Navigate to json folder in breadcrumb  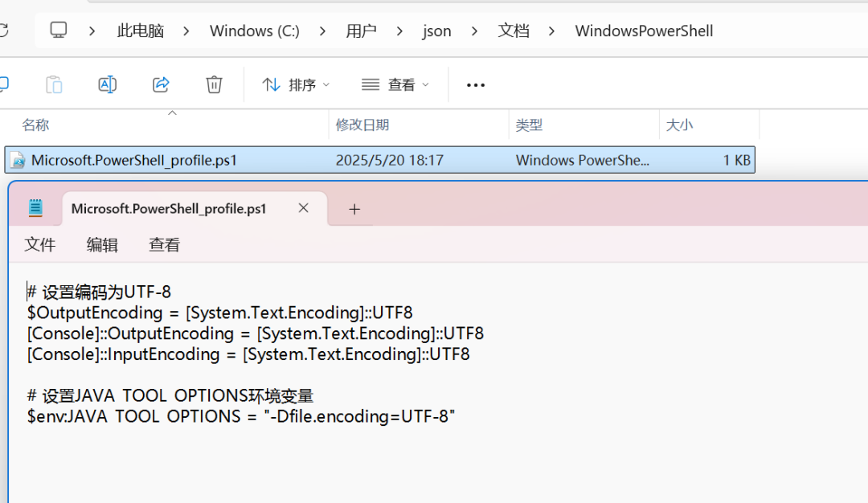[436, 31]
